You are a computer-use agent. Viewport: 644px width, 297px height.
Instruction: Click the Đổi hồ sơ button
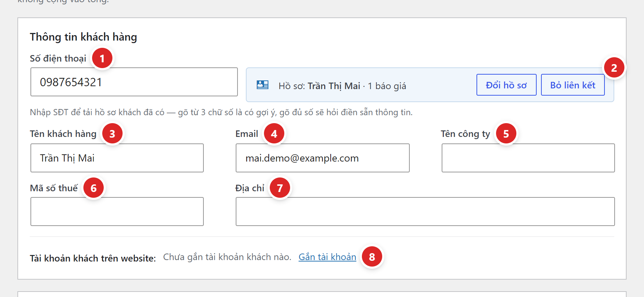pos(506,85)
